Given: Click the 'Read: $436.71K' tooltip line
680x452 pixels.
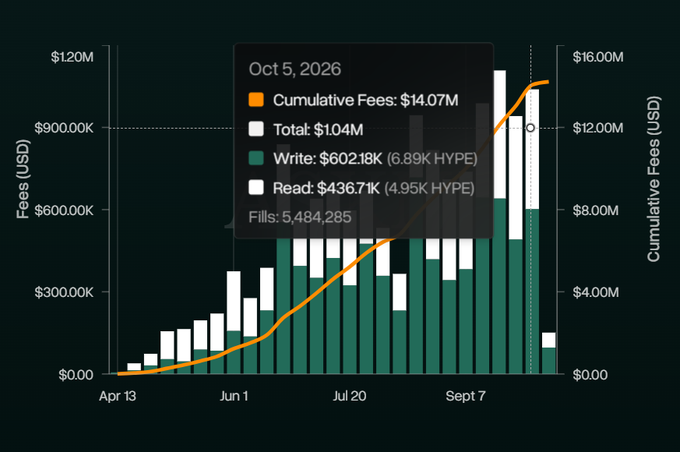Looking at the screenshot, I should click(326, 188).
